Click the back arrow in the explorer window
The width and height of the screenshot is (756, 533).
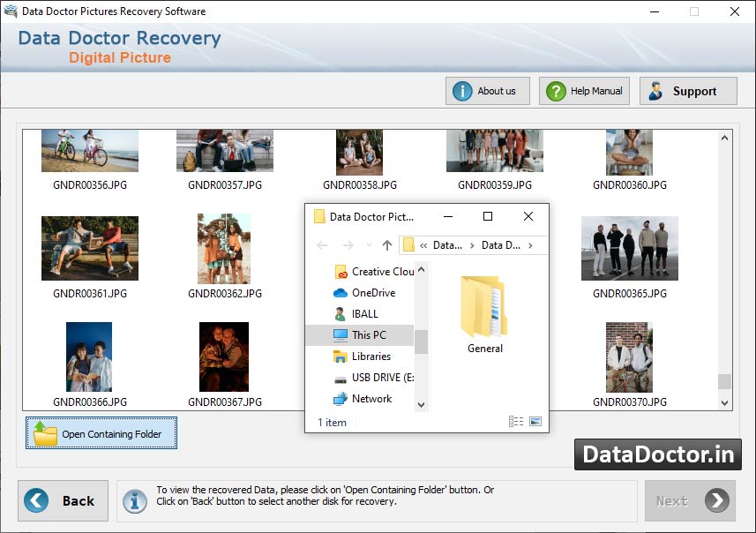[x=321, y=245]
